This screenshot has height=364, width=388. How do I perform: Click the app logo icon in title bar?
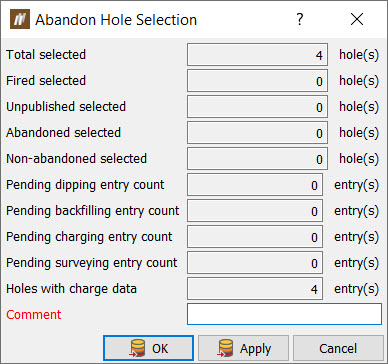20,19
